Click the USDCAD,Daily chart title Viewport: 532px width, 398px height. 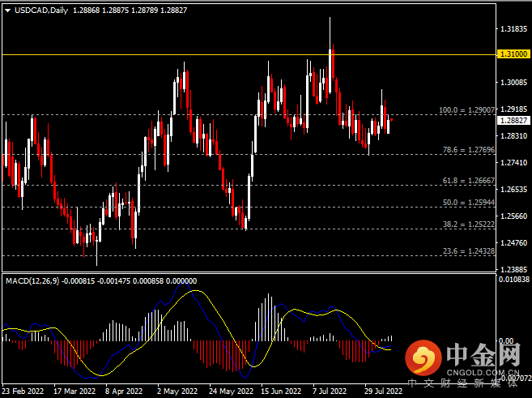click(x=41, y=11)
